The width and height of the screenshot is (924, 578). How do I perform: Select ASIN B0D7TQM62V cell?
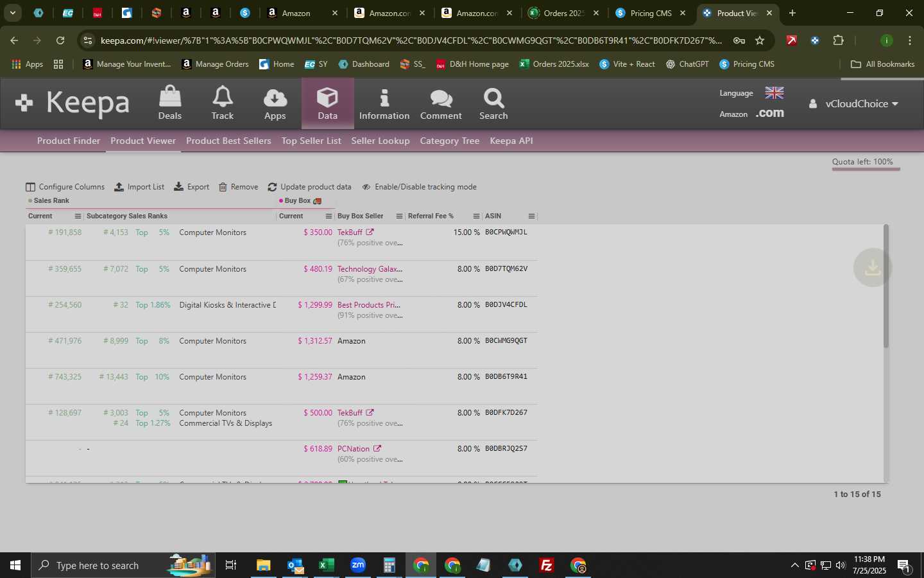coord(506,269)
